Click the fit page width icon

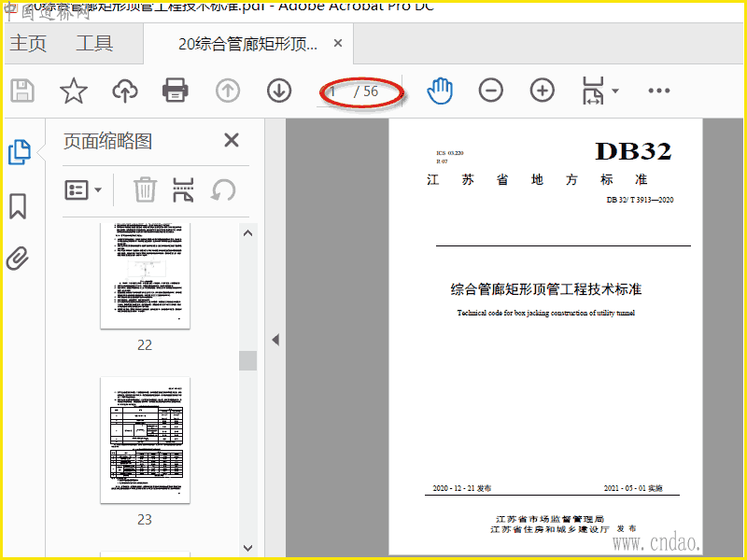[593, 91]
